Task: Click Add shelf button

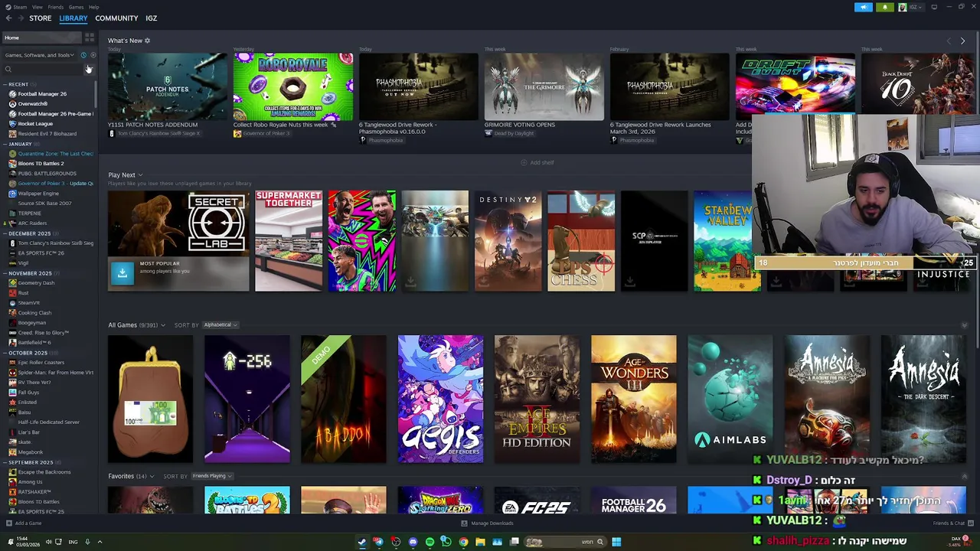Action: pyautogui.click(x=537, y=162)
